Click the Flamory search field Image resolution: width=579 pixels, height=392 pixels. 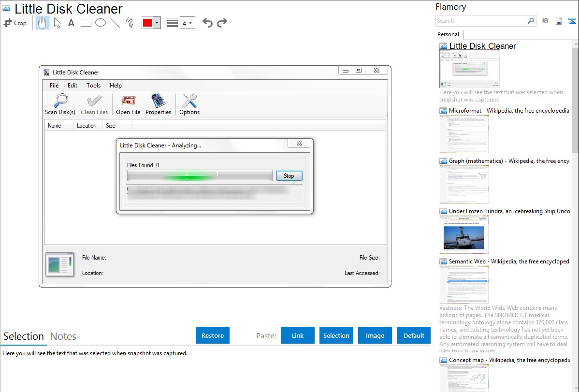pyautogui.click(x=481, y=21)
